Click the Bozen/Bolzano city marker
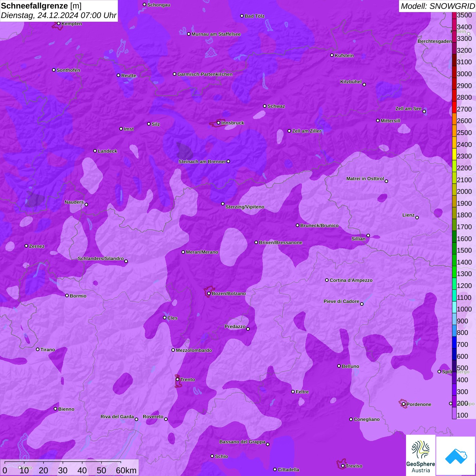This screenshot has height=476, width=476. 209,293
